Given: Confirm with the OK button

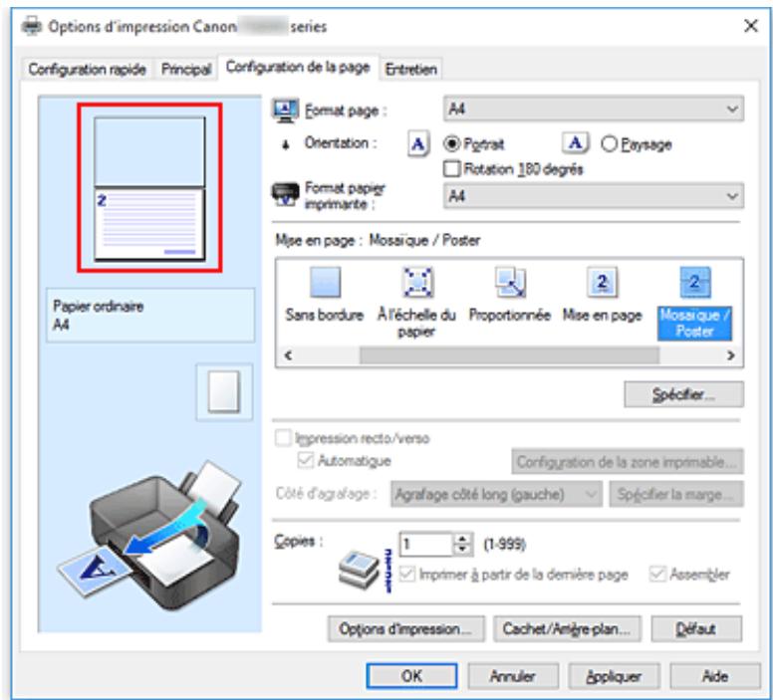Looking at the screenshot, I should [411, 675].
